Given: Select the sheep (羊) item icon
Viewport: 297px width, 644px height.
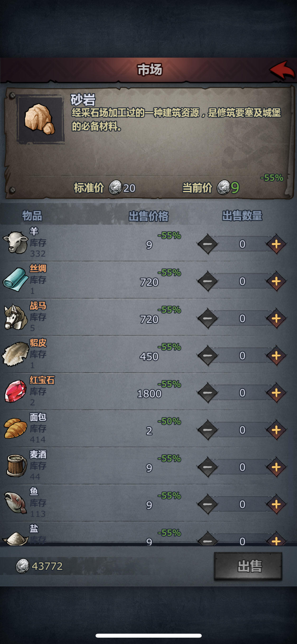Looking at the screenshot, I should click(15, 242).
